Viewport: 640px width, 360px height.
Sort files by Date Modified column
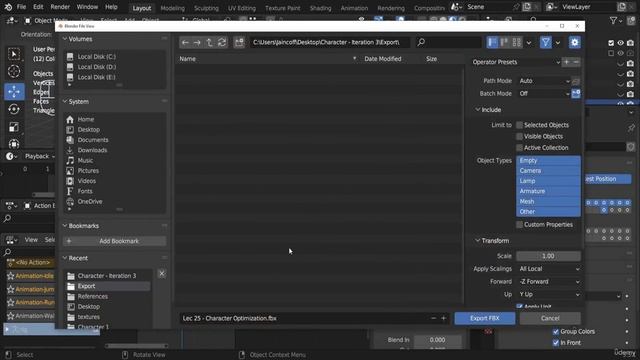point(382,59)
